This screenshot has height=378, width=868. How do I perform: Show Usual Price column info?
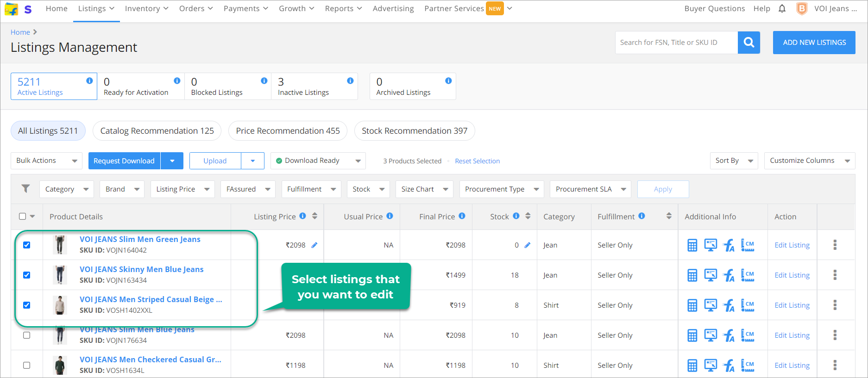point(390,216)
